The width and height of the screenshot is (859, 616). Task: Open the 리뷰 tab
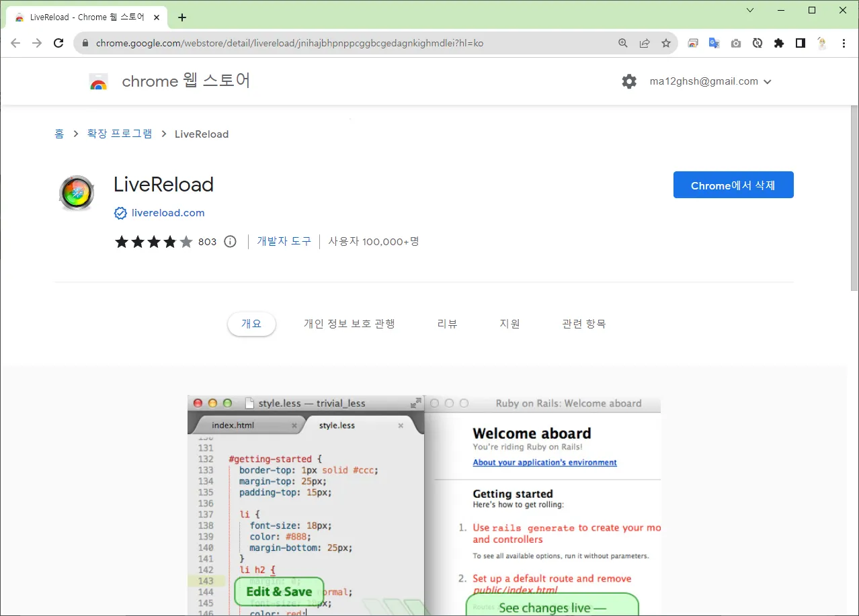447,324
